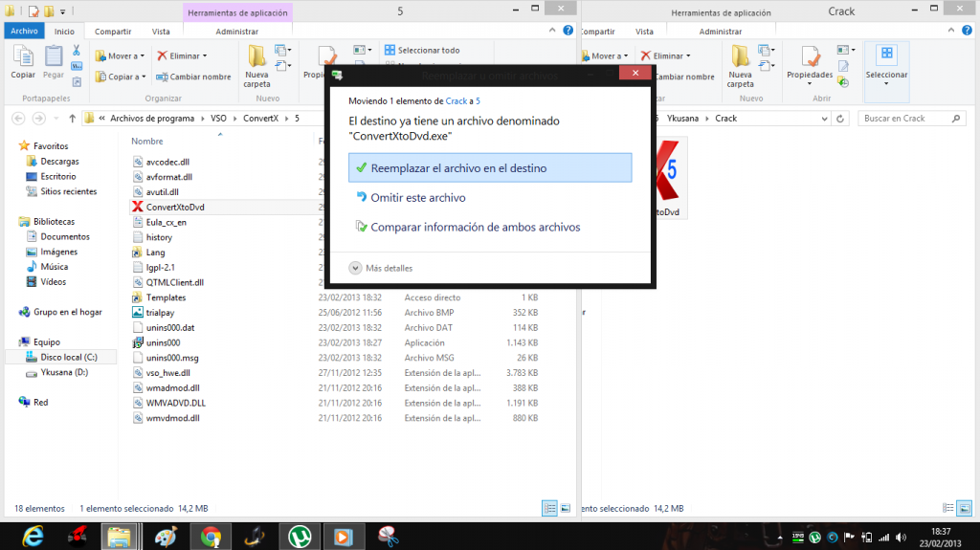Switch to the Vista tab in left window
Image resolution: width=980 pixels, height=550 pixels.
161,32
